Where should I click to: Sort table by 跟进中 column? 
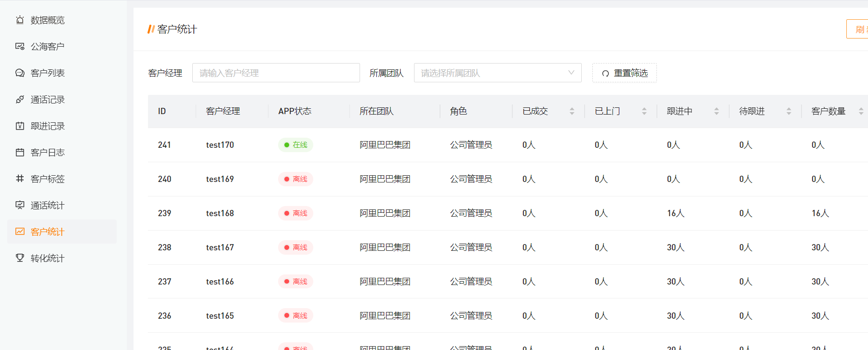[x=716, y=111]
